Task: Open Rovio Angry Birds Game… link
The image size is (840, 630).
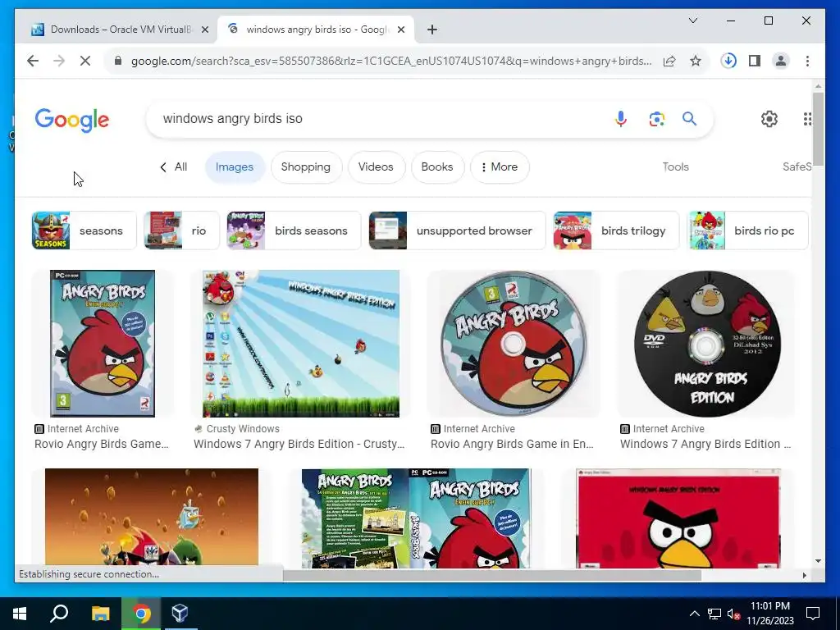Action: tap(101, 444)
